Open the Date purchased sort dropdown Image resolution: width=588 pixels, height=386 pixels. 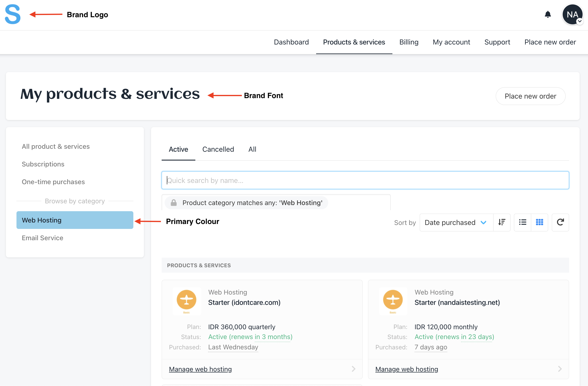[456, 222]
